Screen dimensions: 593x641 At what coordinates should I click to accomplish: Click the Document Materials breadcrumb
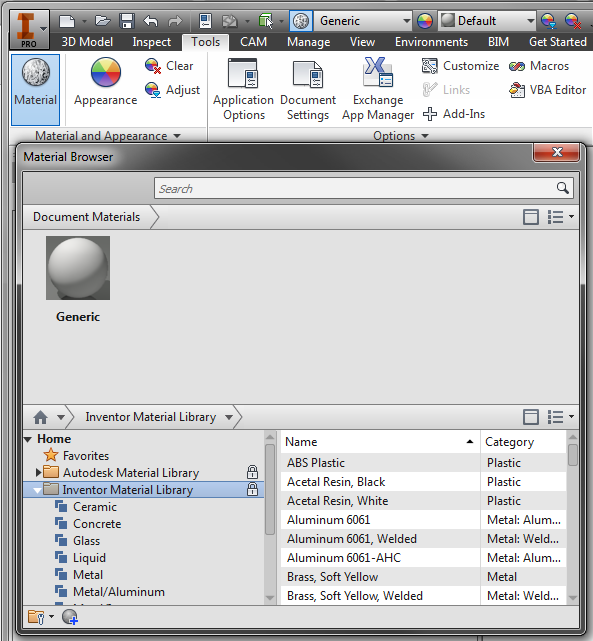(x=87, y=217)
